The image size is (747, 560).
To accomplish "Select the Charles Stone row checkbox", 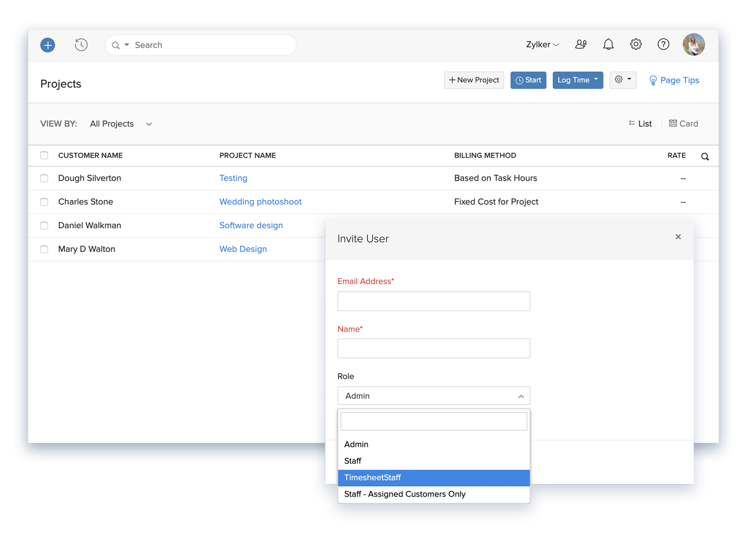I will point(44,202).
